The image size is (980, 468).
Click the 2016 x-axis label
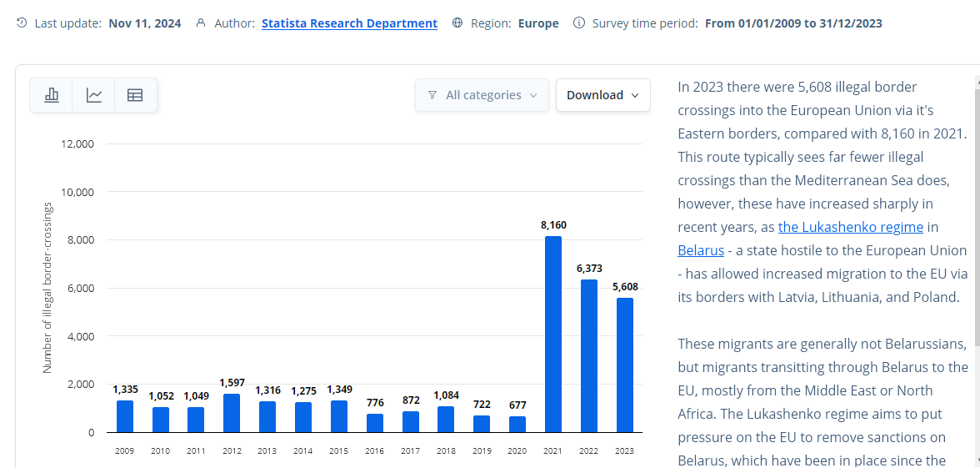pos(375,450)
